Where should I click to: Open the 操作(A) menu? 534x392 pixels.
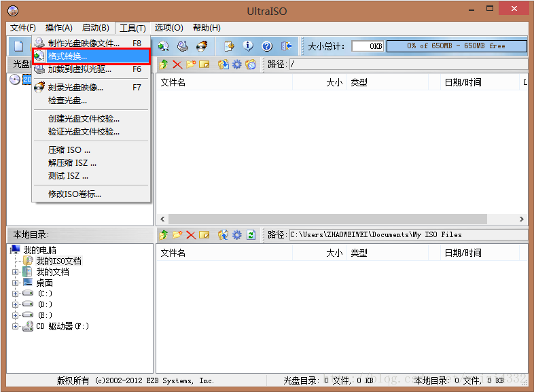[x=58, y=28]
